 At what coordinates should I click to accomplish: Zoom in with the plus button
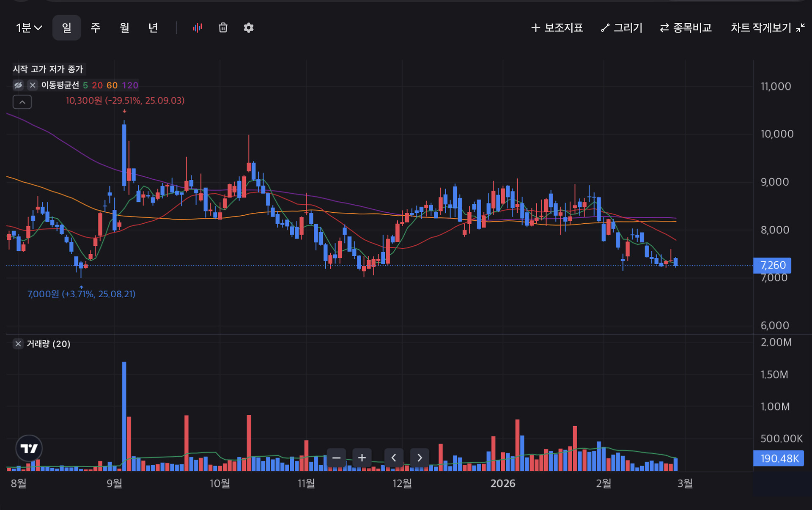[x=362, y=458]
